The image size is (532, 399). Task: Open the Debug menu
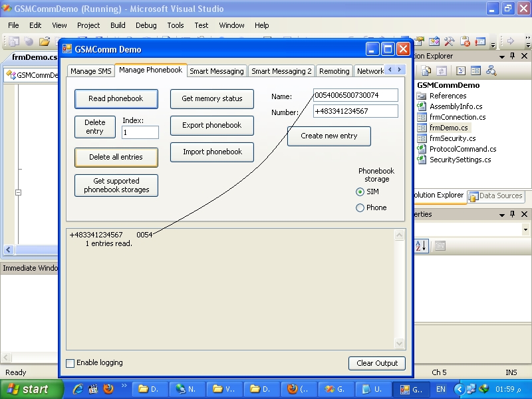146,25
